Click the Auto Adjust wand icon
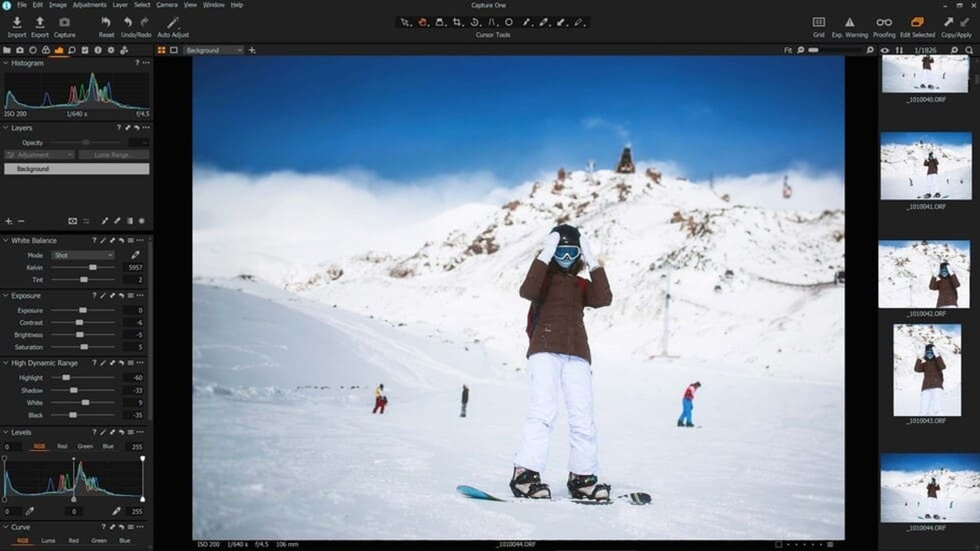 (x=172, y=22)
